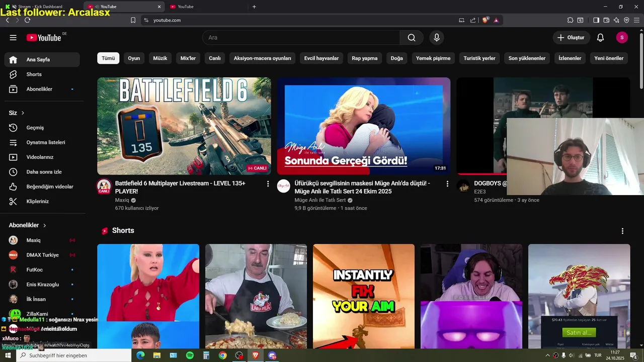Open the Battlefield 6 video thumbnail
Screen dimensions: 644x362
[184, 126]
